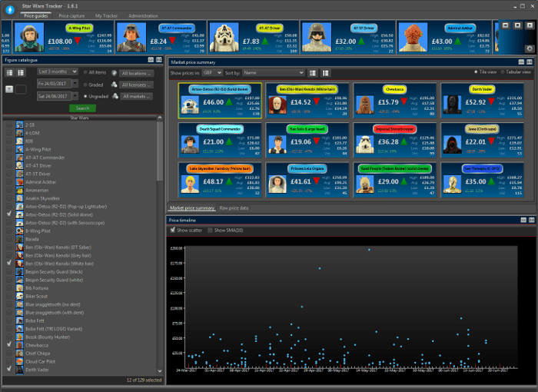
Task: Click Figure catalogue panel maximize icon
Action: (158, 60)
